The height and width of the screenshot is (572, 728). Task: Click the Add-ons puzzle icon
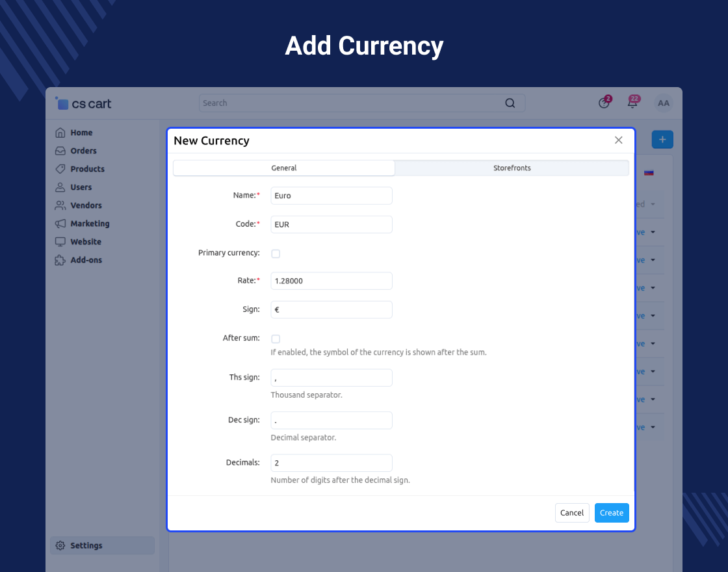click(x=60, y=260)
